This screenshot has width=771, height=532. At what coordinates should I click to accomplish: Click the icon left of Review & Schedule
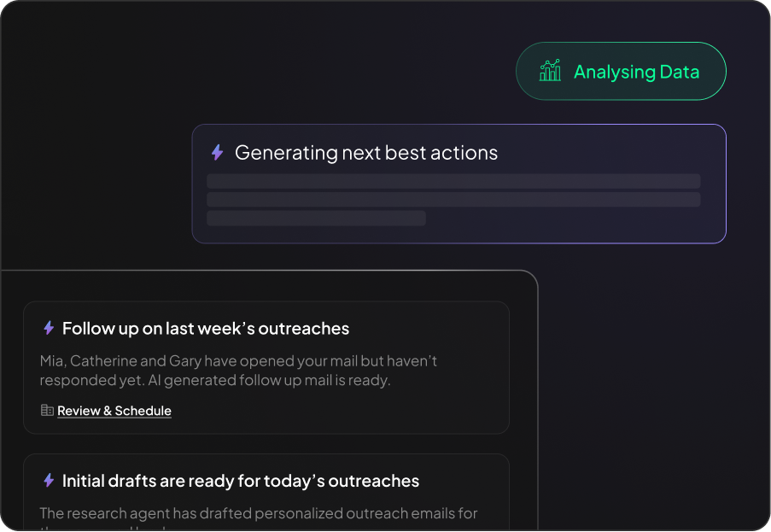[47, 411]
